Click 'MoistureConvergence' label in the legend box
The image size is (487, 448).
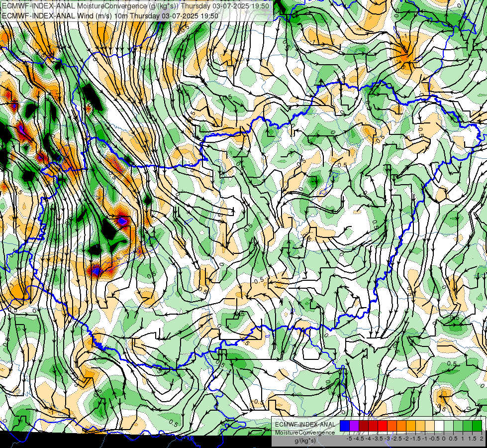tap(305, 433)
